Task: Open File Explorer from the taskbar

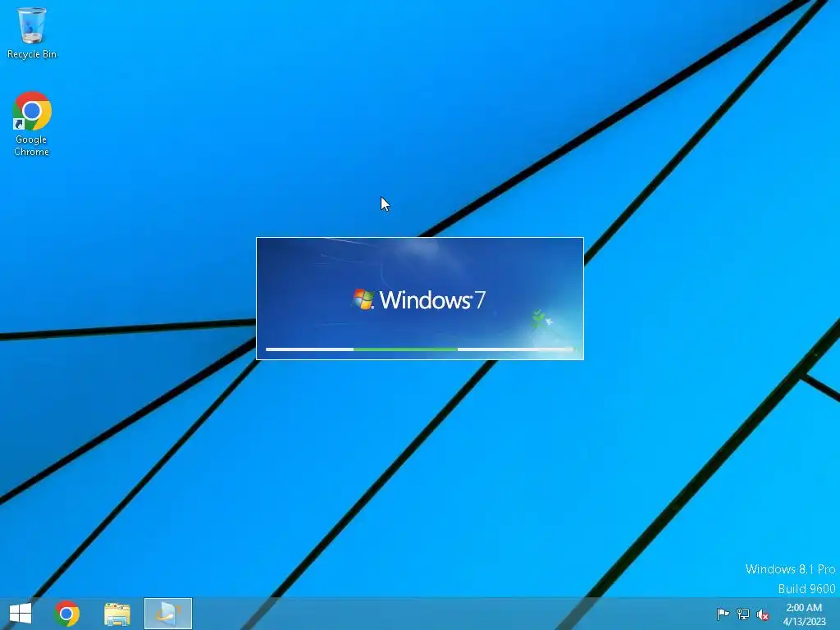Action: point(117,614)
